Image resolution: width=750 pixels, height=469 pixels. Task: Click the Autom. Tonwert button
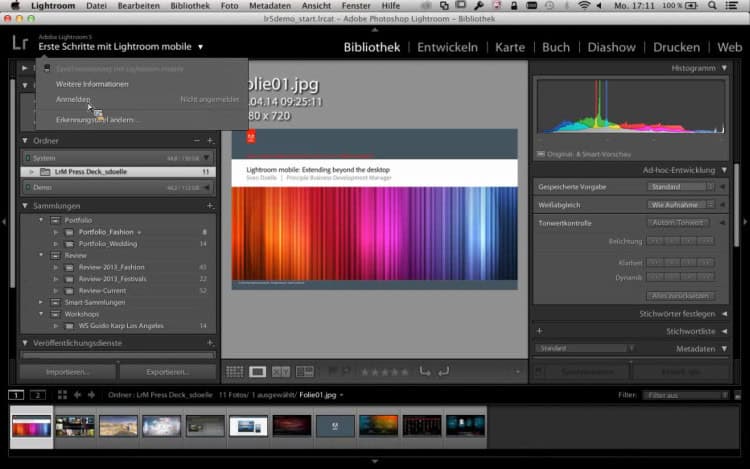click(678, 222)
